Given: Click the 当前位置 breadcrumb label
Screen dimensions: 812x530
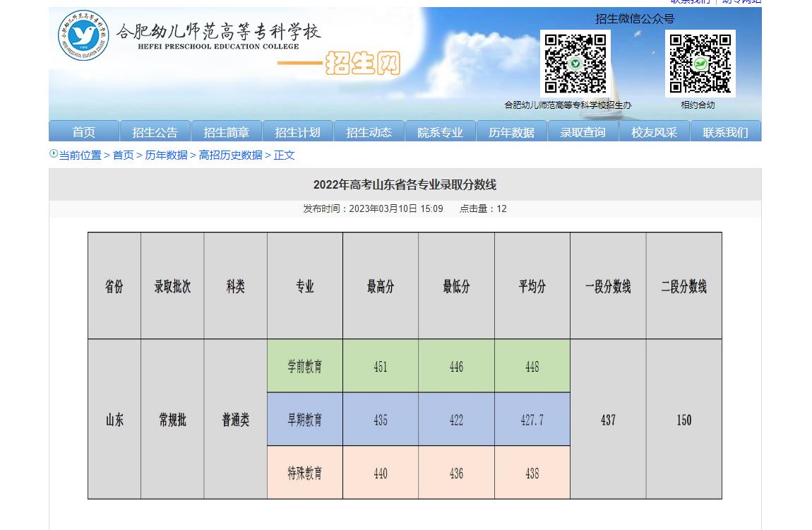Looking at the screenshot, I should point(80,155).
